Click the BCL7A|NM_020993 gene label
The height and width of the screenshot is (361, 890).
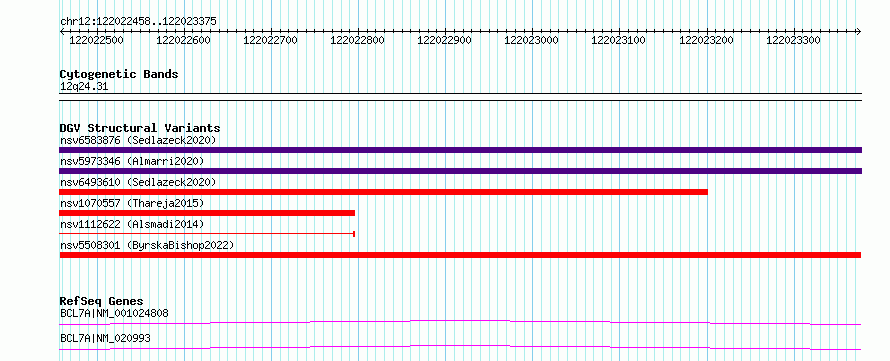(105, 338)
